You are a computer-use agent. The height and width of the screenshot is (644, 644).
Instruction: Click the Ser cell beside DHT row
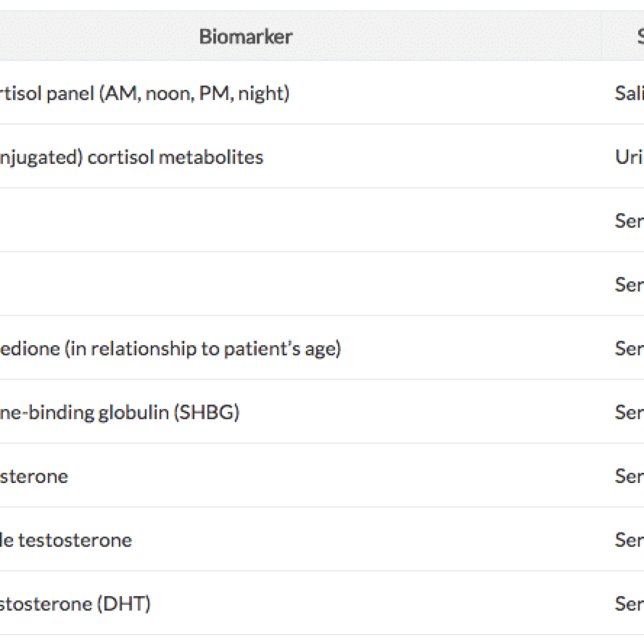(629, 604)
